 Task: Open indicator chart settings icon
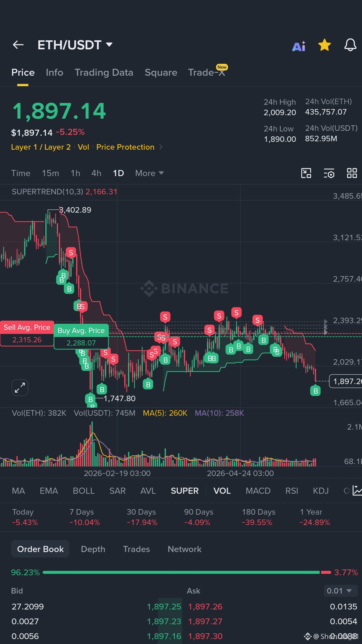[357, 490]
